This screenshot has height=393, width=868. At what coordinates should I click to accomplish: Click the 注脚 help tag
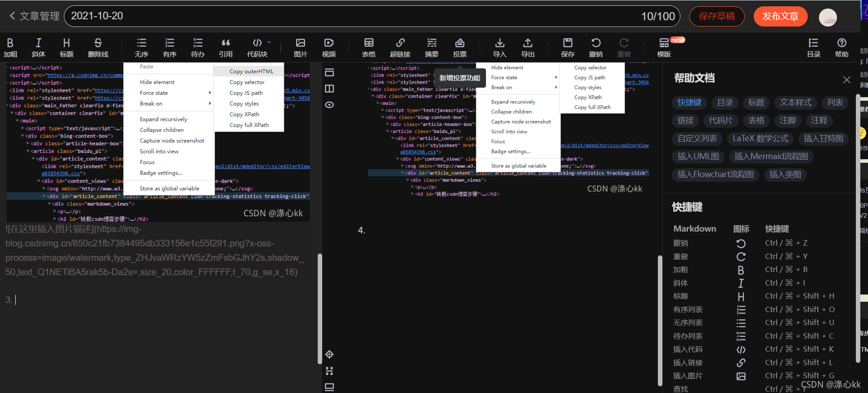tap(787, 121)
